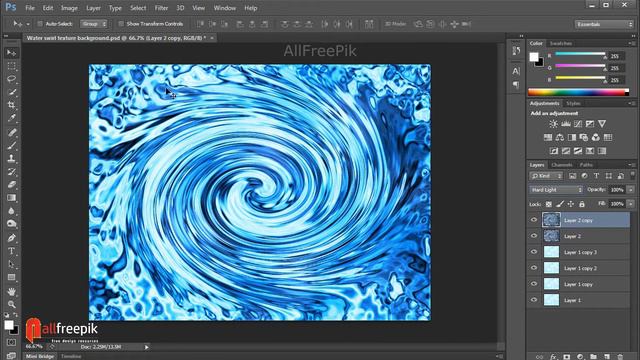
Task: Select the Gradient tool
Action: (11, 198)
